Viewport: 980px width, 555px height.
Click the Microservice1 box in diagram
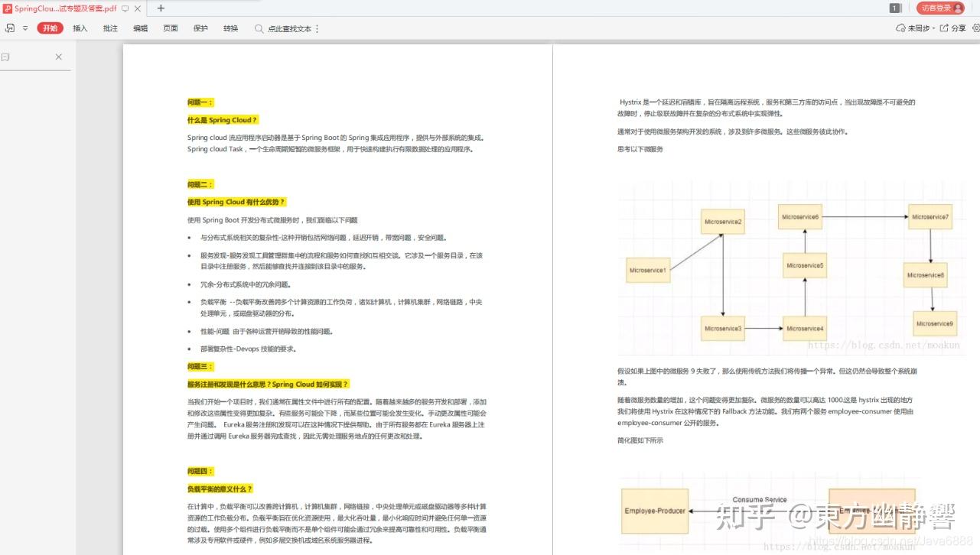pos(647,270)
